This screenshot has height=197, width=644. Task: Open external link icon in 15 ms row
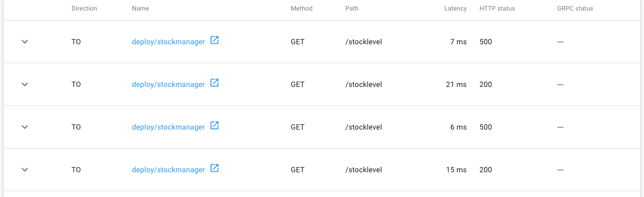point(214,169)
